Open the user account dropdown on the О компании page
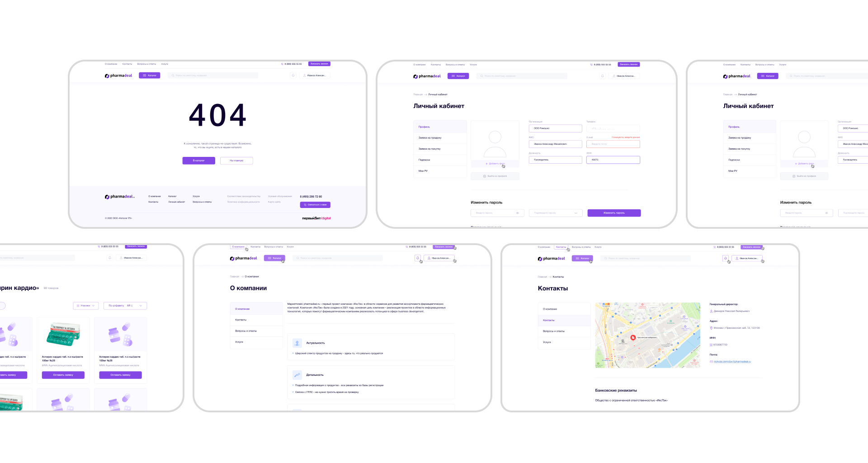The height and width of the screenshot is (463, 868). (x=439, y=258)
